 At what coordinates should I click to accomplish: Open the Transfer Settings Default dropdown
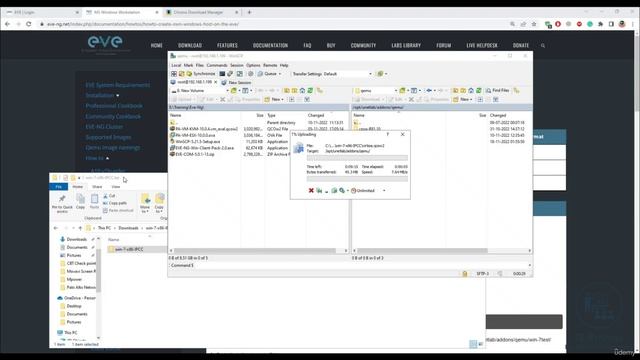click(332, 74)
